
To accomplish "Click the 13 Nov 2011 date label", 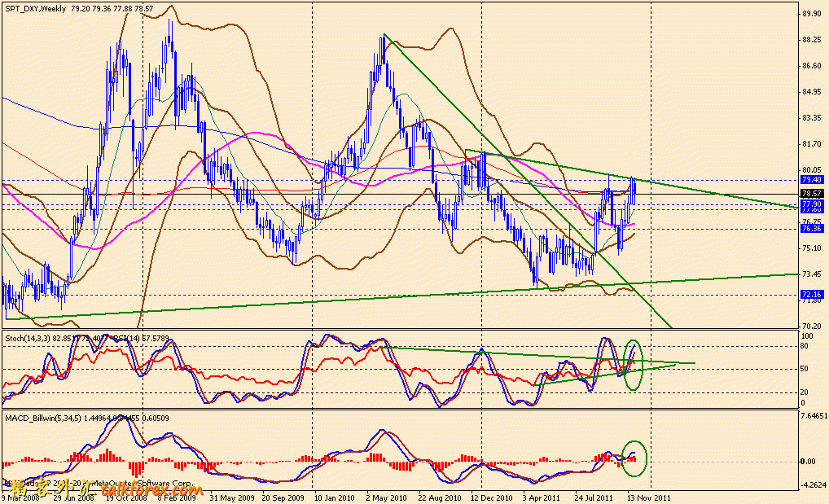I will [649, 497].
